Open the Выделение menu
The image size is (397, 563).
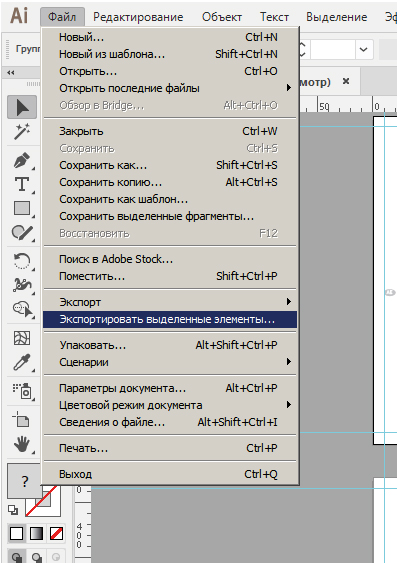coord(336,17)
